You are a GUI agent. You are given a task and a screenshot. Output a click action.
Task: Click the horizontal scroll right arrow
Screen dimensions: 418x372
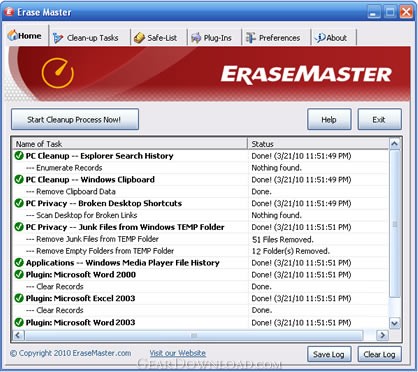click(x=382, y=335)
